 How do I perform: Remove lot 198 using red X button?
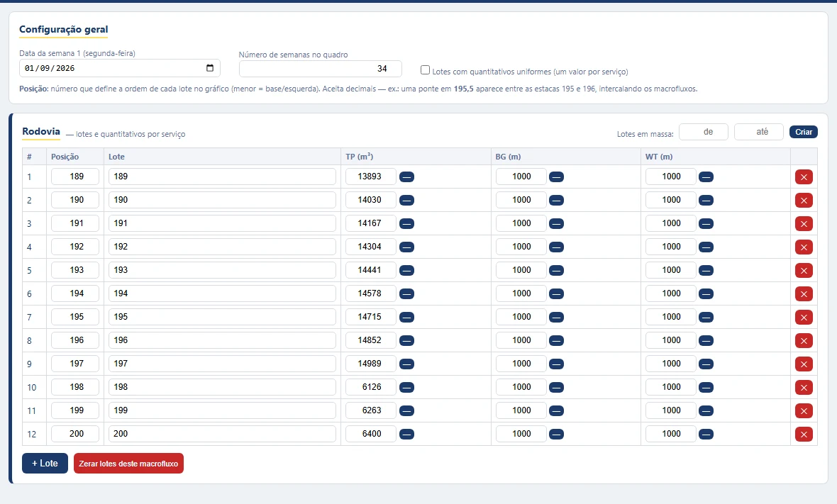tap(804, 388)
